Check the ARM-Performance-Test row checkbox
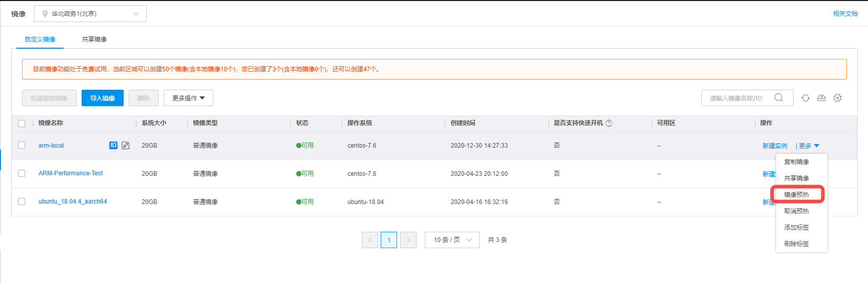Screen dimensions: 868x283 point(22,173)
